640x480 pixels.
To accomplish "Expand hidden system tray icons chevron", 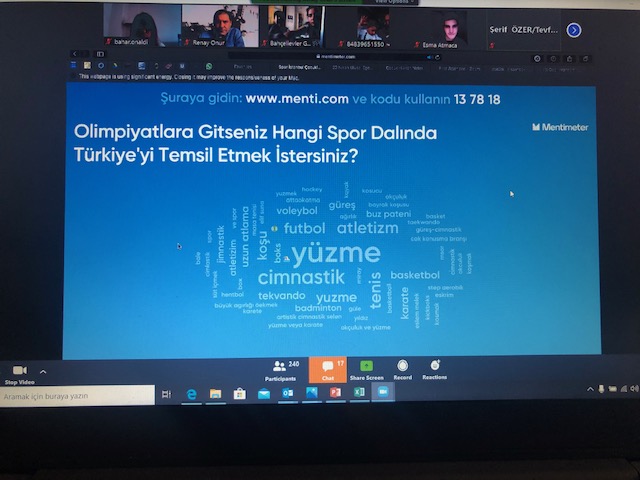I will point(590,389).
